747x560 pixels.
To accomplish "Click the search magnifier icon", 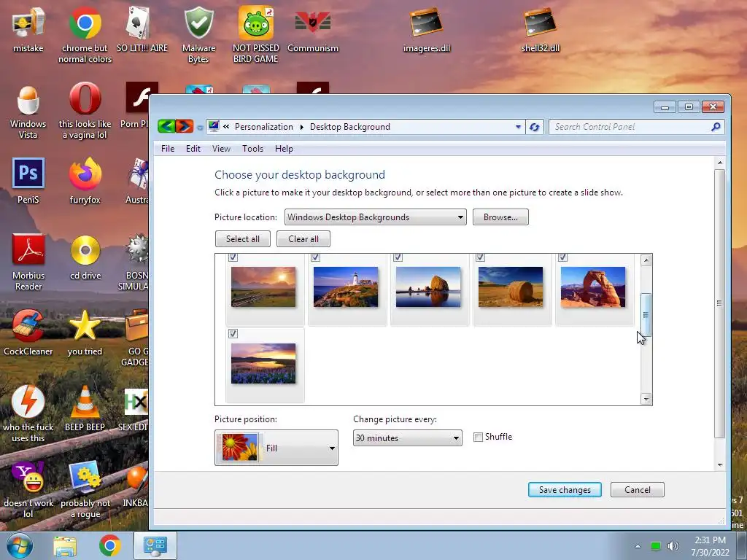I will 716,127.
